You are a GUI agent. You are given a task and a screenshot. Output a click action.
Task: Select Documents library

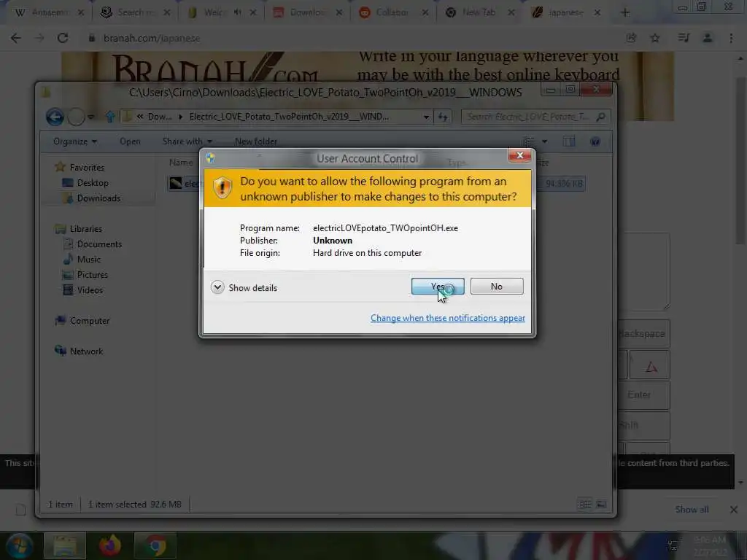click(99, 244)
